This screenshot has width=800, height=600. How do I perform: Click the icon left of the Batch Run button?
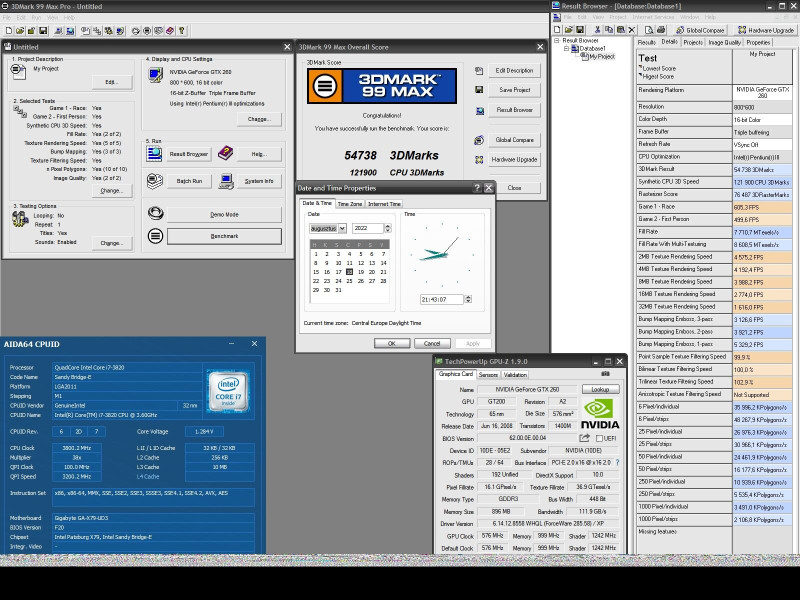[x=155, y=181]
